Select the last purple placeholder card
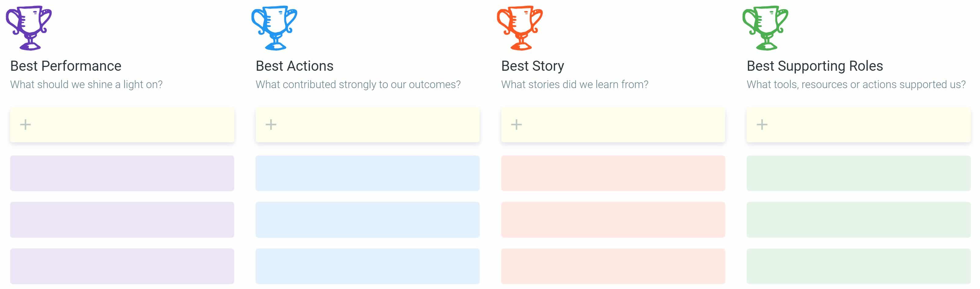Viewport: 980px width, 289px height. click(x=122, y=266)
